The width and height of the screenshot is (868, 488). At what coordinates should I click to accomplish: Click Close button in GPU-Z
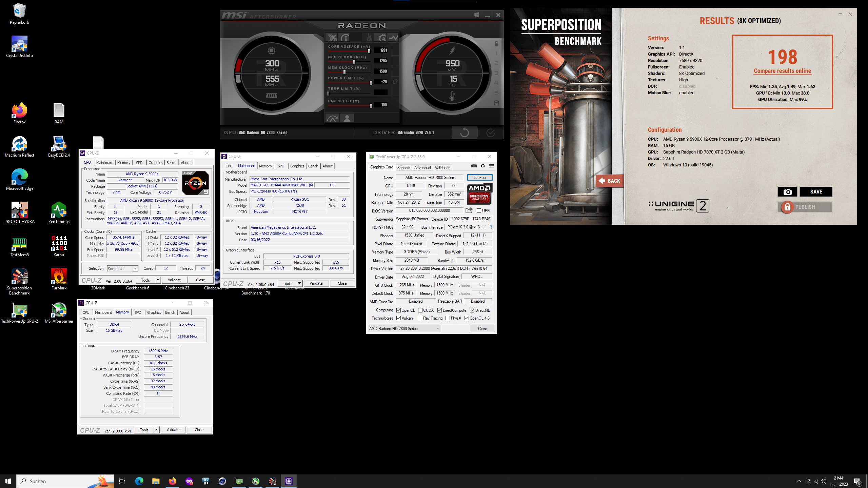point(482,329)
